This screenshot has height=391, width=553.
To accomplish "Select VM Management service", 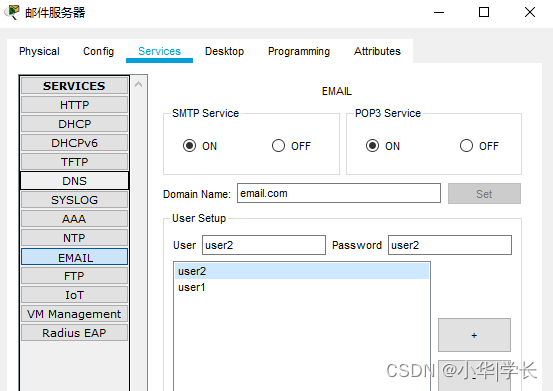I will [x=74, y=314].
